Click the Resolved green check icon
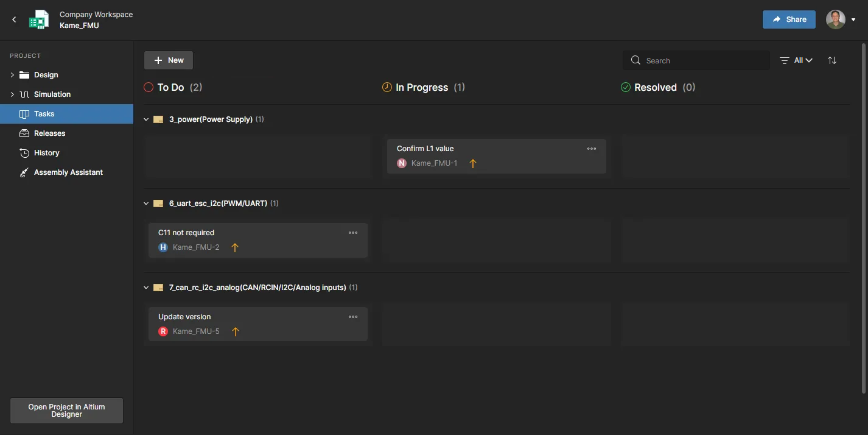Viewport: 868px width, 435px height. point(625,87)
